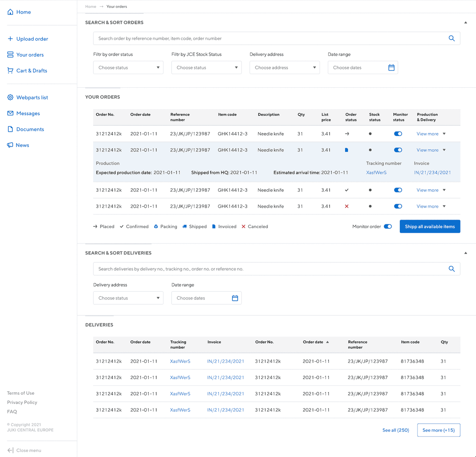The width and height of the screenshot is (476, 457).
Task: Sort by Order date arrow in Deliveries table
Action: [327, 342]
